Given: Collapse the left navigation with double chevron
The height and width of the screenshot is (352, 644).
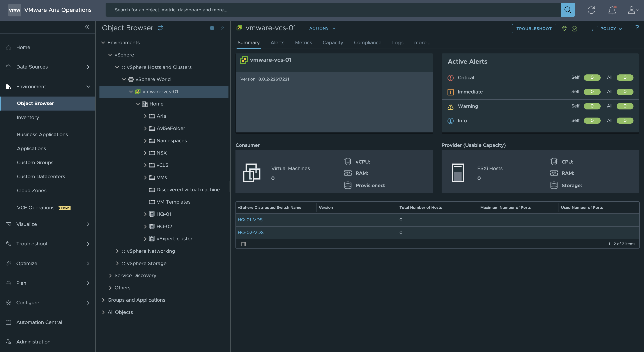Looking at the screenshot, I should [x=87, y=27].
